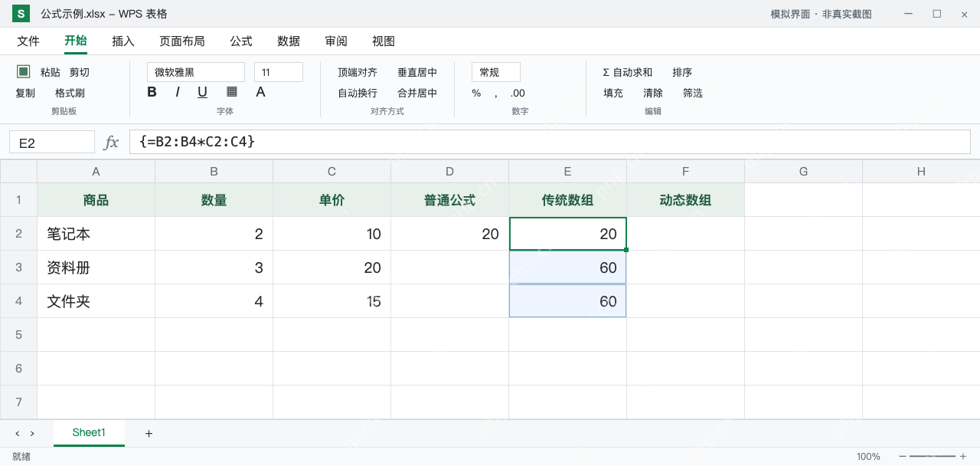Screen dimensions: 980x466
Task: Click the 清除 clear button
Action: point(653,93)
